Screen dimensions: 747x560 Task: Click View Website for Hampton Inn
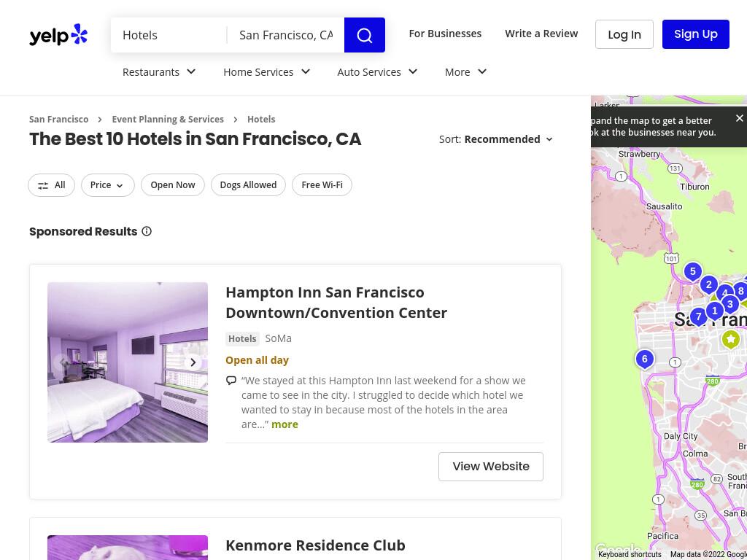coord(491,467)
